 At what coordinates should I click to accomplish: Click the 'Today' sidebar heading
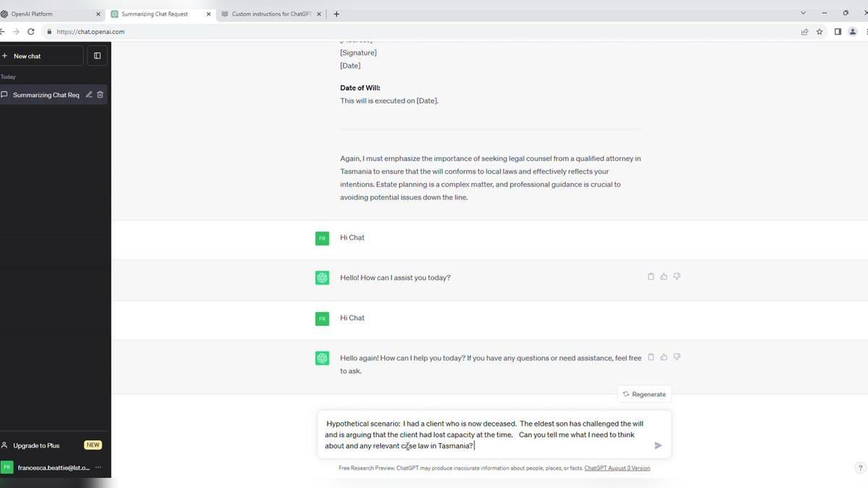click(x=8, y=77)
